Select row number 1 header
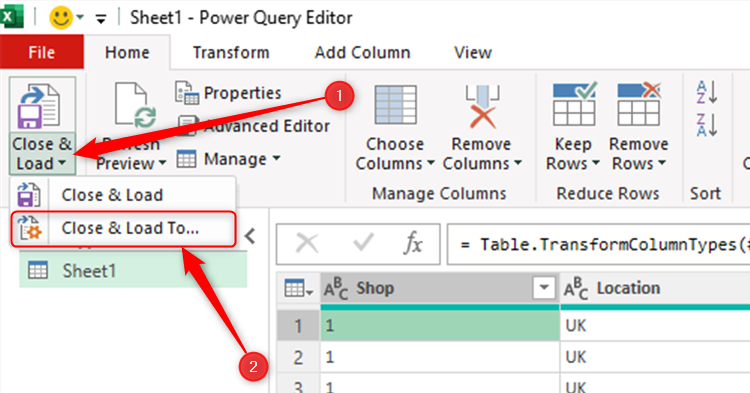 tap(298, 326)
